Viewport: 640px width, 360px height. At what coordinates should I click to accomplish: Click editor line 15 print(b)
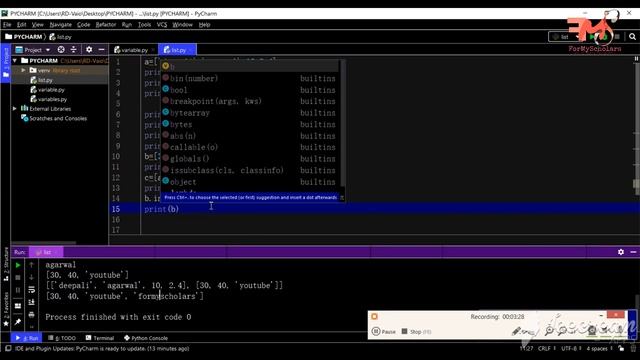161,209
